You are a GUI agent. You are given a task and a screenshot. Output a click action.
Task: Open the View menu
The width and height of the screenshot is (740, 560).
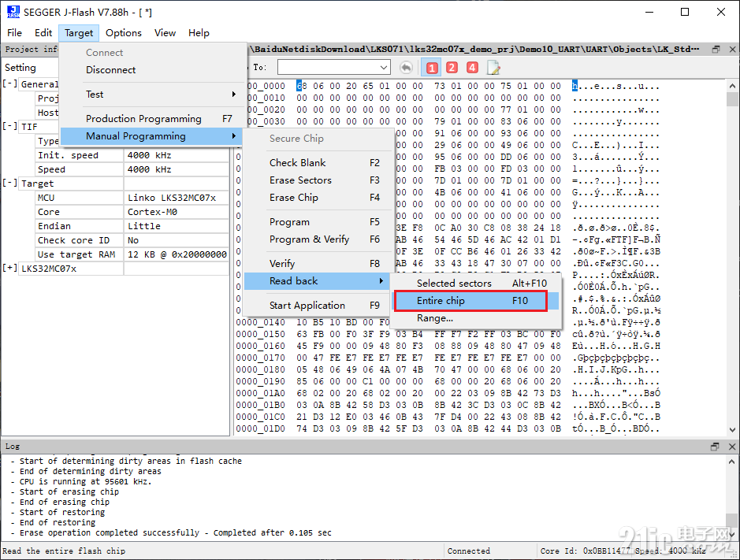click(165, 32)
